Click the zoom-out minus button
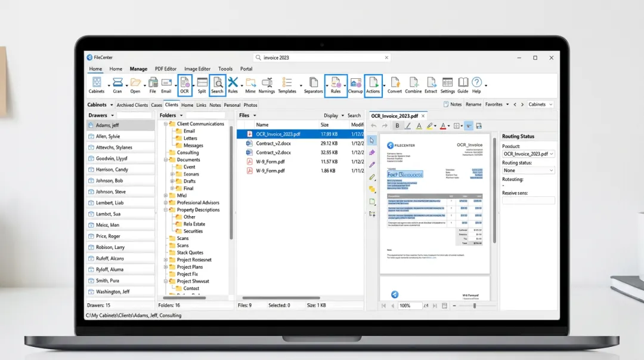This screenshot has width=644, height=360. point(454,306)
